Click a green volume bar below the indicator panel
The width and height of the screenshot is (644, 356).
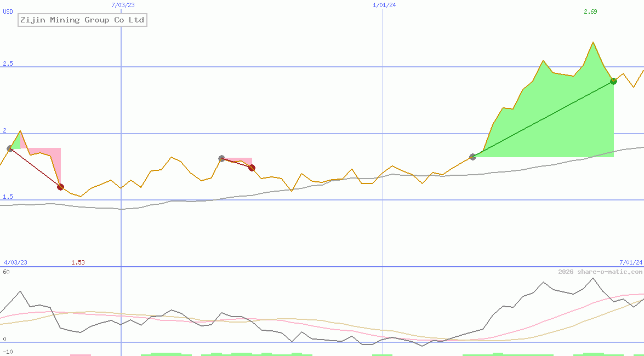(x=164, y=353)
